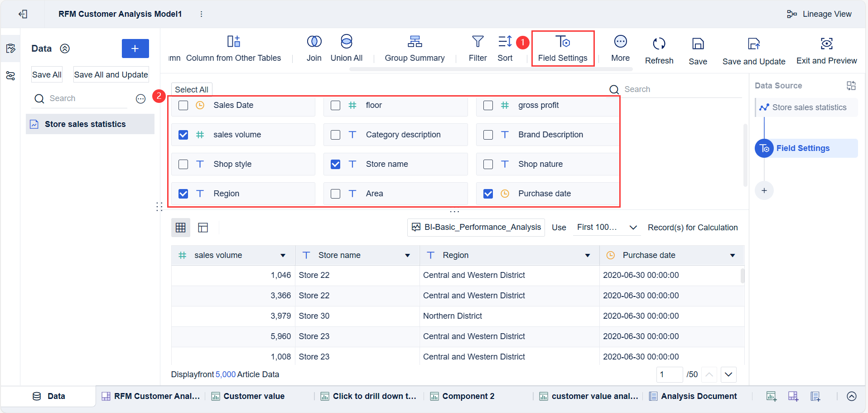
Task: Click the 5,000 article data link
Action: click(226, 374)
